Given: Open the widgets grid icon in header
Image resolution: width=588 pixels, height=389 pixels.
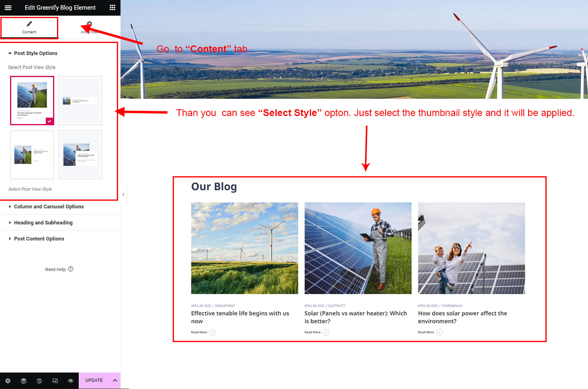Looking at the screenshot, I should pos(112,8).
